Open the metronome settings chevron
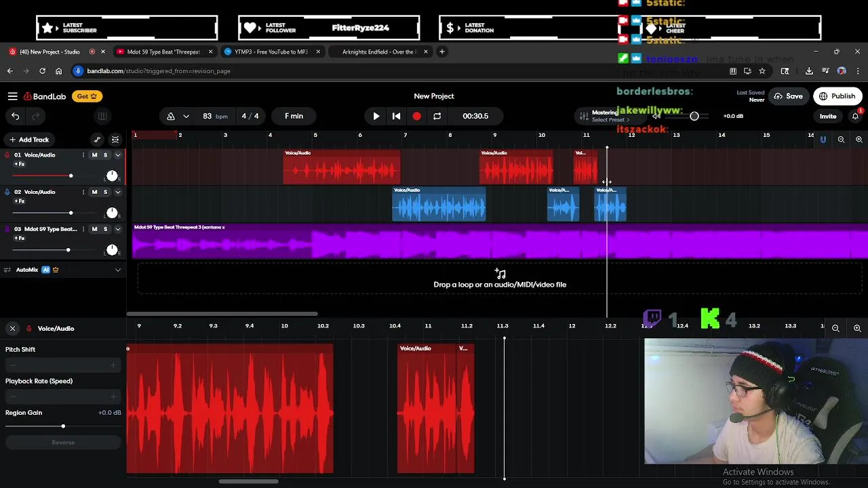The image size is (868, 488). pyautogui.click(x=186, y=117)
